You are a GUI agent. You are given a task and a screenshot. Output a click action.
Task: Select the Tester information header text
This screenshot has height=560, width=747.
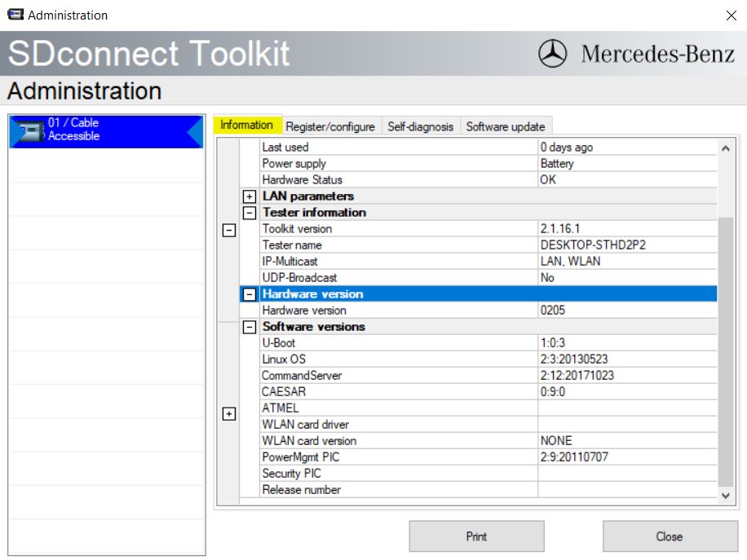pos(315,213)
